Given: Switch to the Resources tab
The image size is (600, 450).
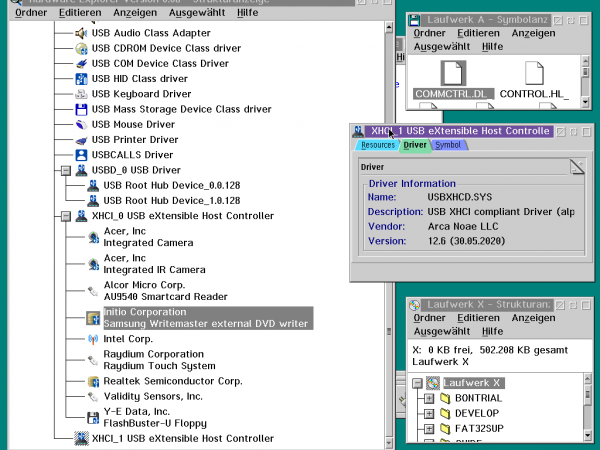Looking at the screenshot, I should point(377,145).
